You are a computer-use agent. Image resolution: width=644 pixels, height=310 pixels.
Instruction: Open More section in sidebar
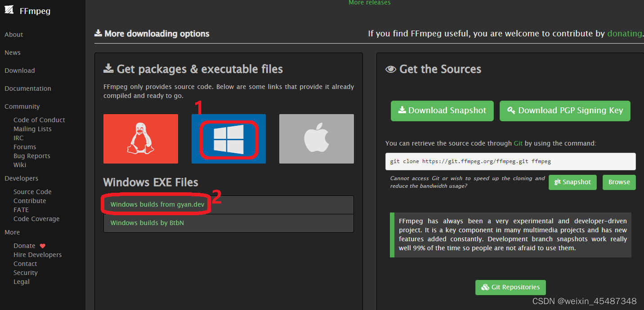click(12, 232)
